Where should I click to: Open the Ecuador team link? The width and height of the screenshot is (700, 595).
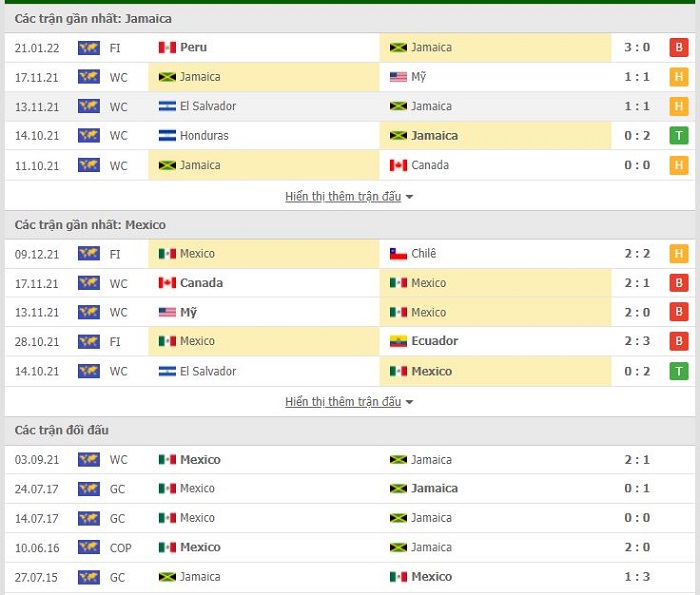pos(434,341)
